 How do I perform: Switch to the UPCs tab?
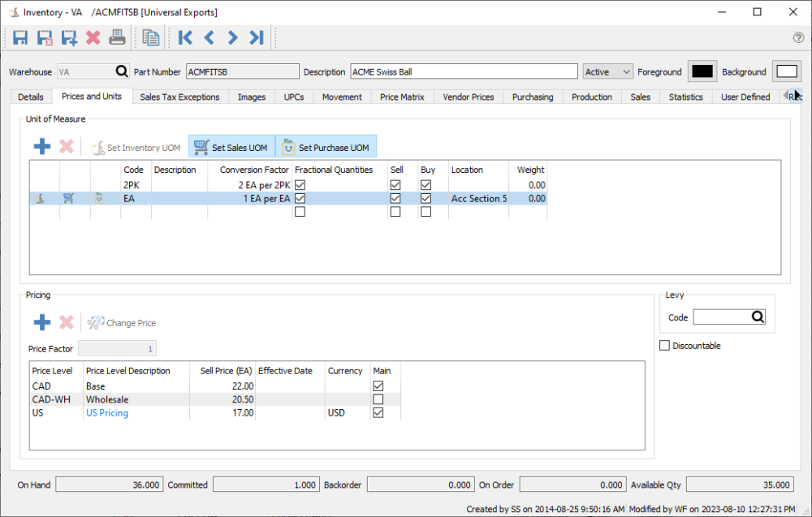[294, 97]
